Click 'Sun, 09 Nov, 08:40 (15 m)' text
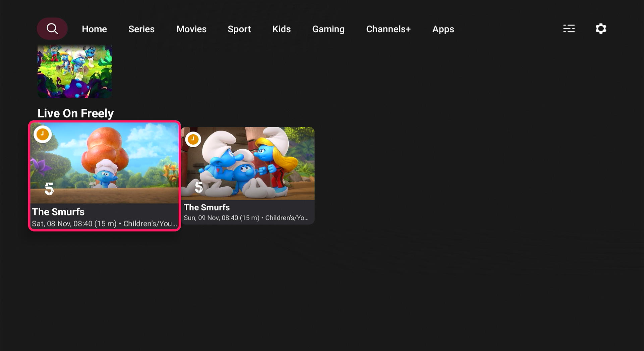This screenshot has width=644, height=351. click(222, 218)
